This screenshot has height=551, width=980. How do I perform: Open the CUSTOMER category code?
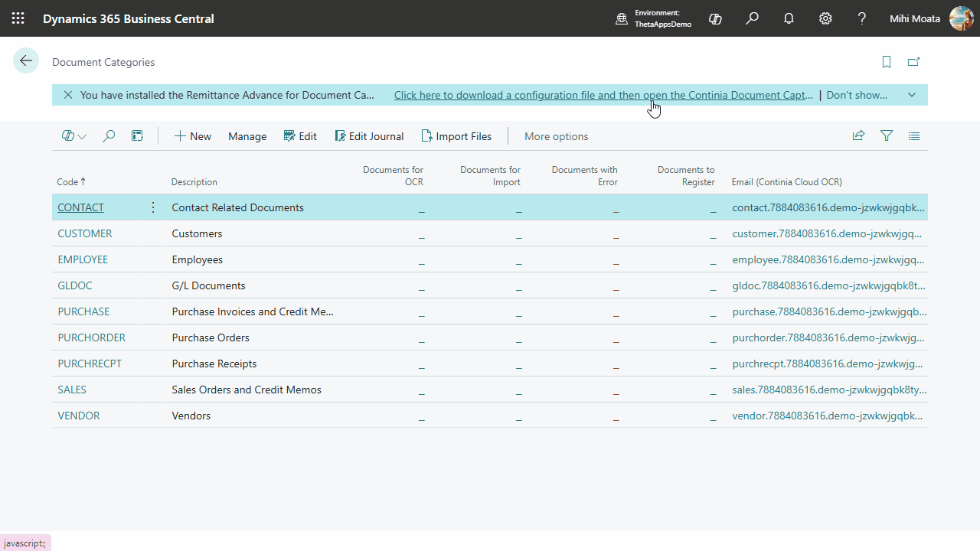click(85, 233)
